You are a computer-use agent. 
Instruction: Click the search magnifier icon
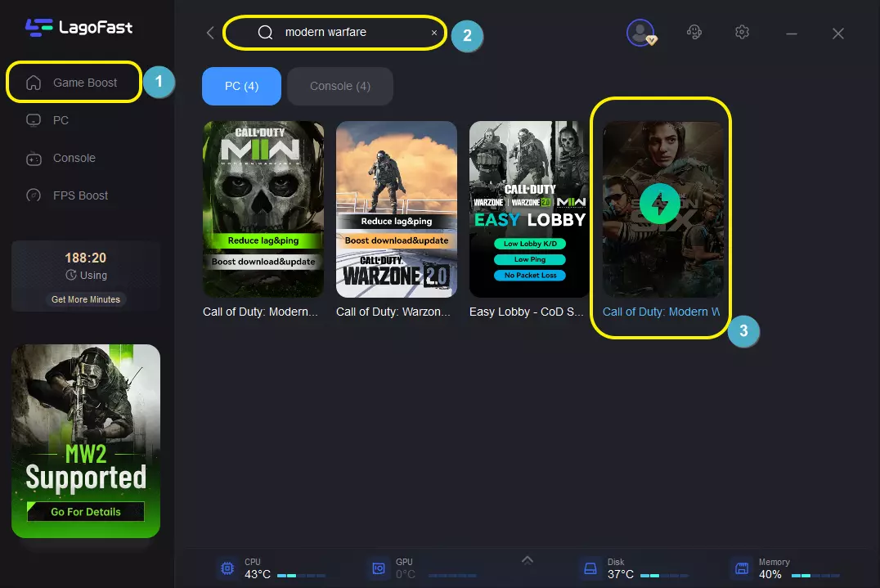pyautogui.click(x=265, y=33)
